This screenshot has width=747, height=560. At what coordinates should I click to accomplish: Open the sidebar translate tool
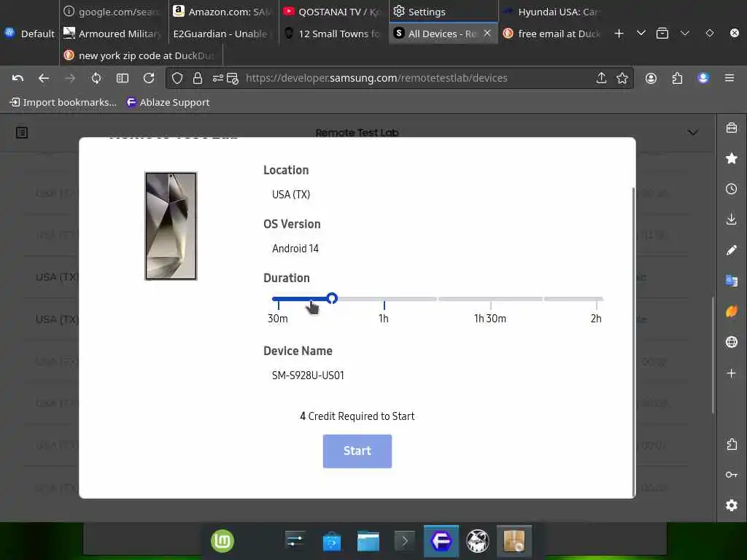point(732,281)
